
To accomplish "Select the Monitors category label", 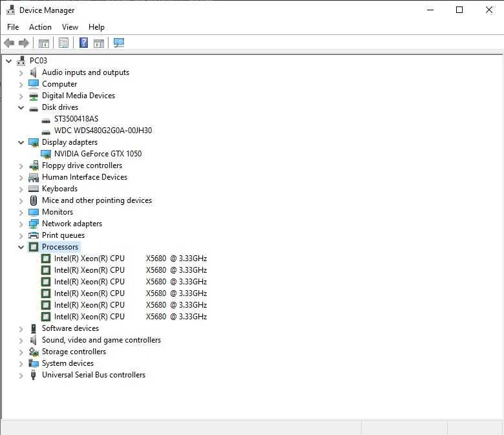I will pos(58,212).
